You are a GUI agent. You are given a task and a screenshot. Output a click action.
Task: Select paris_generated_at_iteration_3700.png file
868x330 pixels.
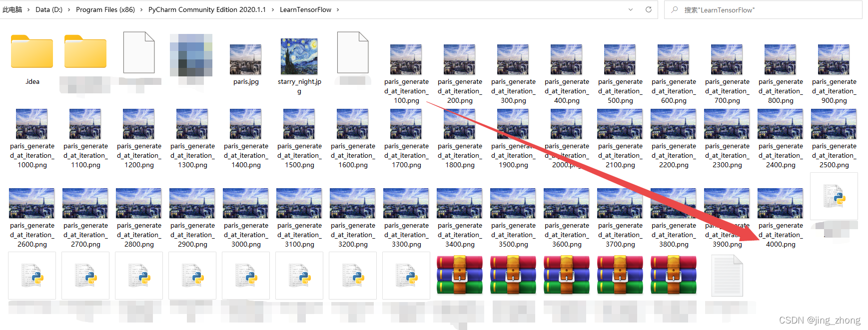point(620,218)
